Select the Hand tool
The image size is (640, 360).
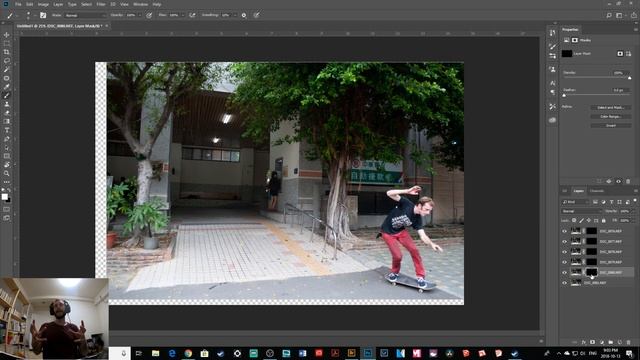(x=7, y=164)
